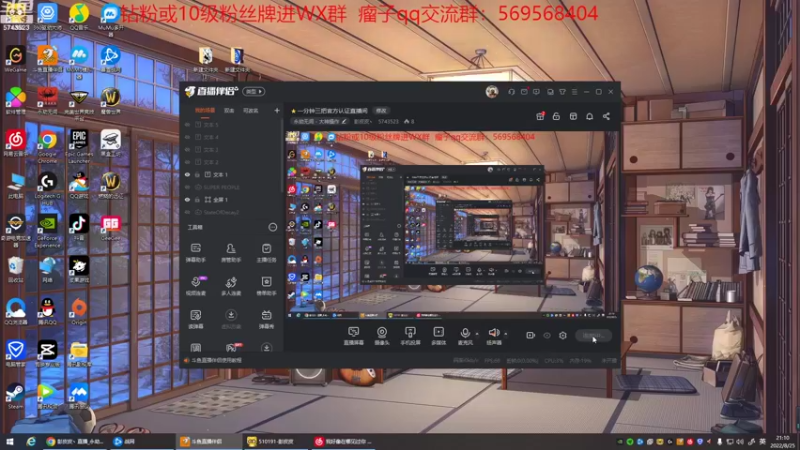Open the pill dropdown beside the app logo
The width and height of the screenshot is (800, 450).
pos(254,92)
